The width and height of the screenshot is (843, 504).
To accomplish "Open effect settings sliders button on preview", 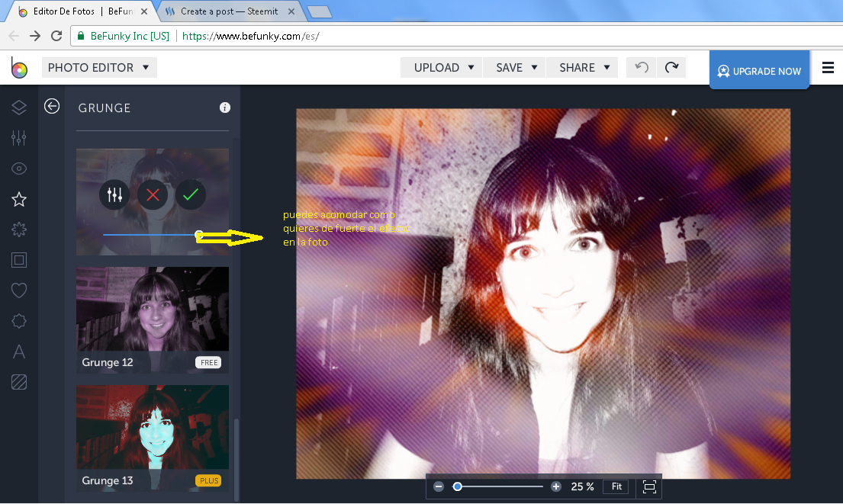I will 114,194.
